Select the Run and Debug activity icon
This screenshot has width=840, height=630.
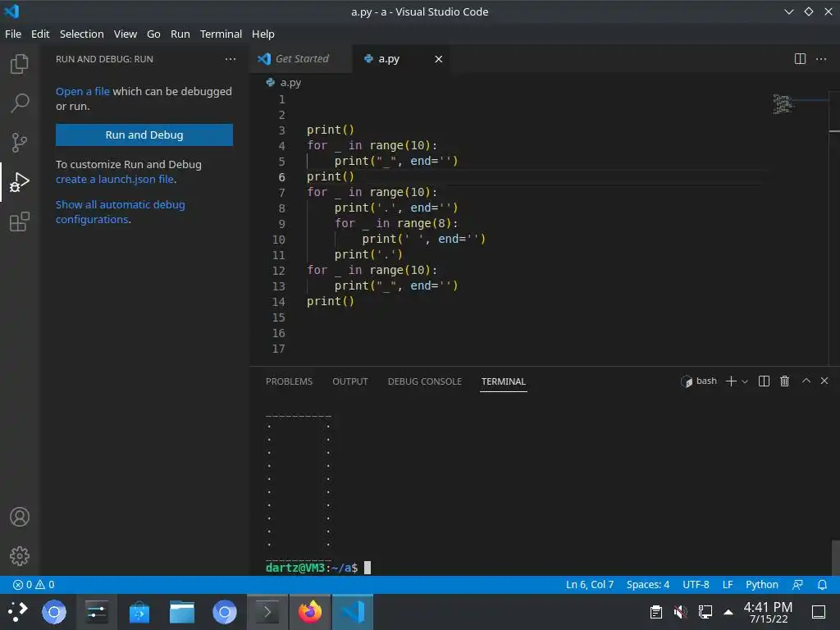tap(20, 182)
